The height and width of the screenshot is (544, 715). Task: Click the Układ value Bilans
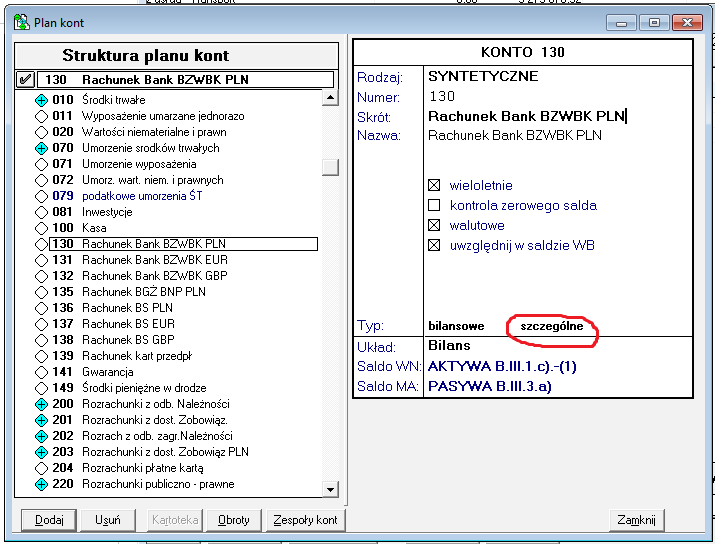tap(449, 345)
